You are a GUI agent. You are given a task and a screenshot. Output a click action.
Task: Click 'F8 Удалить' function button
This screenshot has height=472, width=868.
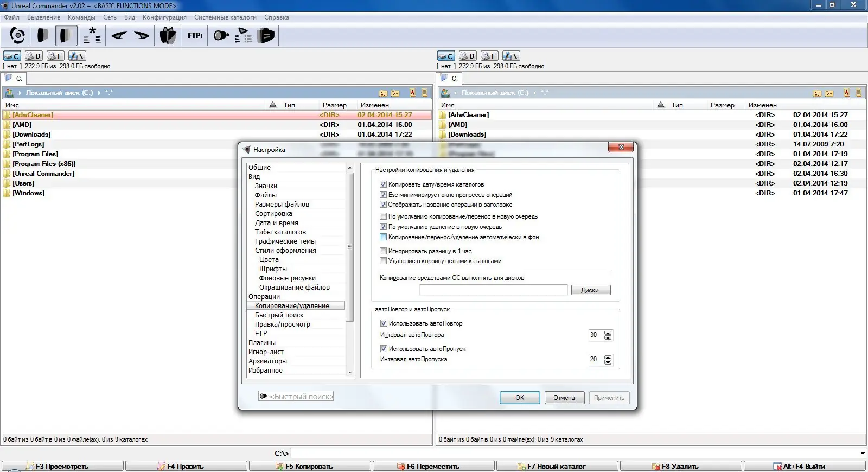click(681, 466)
